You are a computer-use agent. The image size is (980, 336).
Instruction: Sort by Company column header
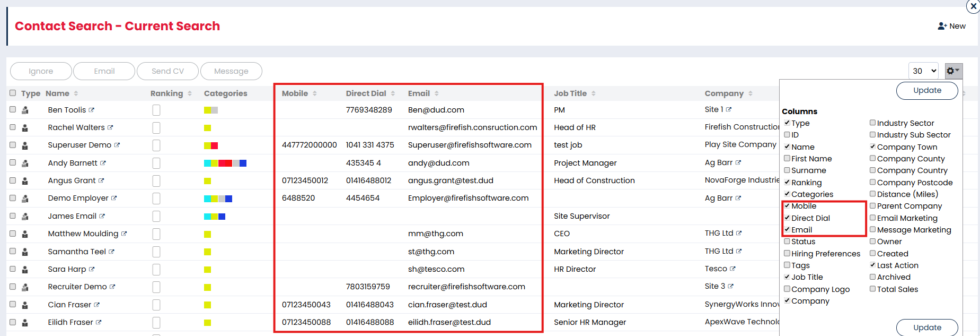pos(729,93)
